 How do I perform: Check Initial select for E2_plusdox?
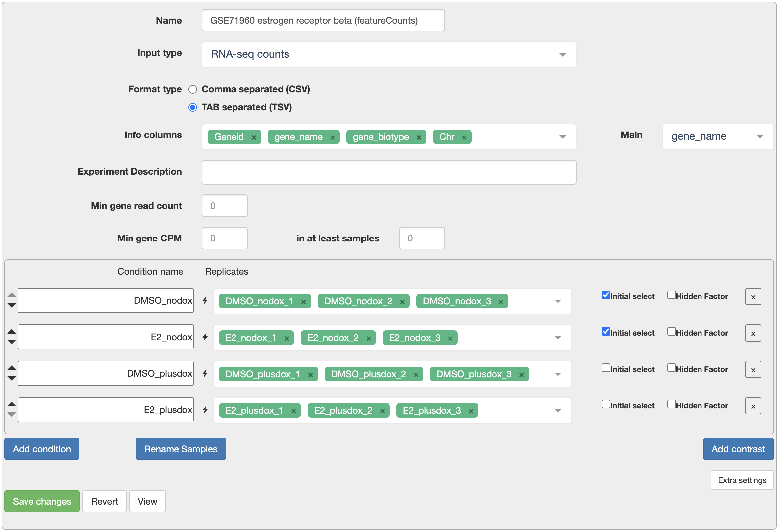coord(606,404)
